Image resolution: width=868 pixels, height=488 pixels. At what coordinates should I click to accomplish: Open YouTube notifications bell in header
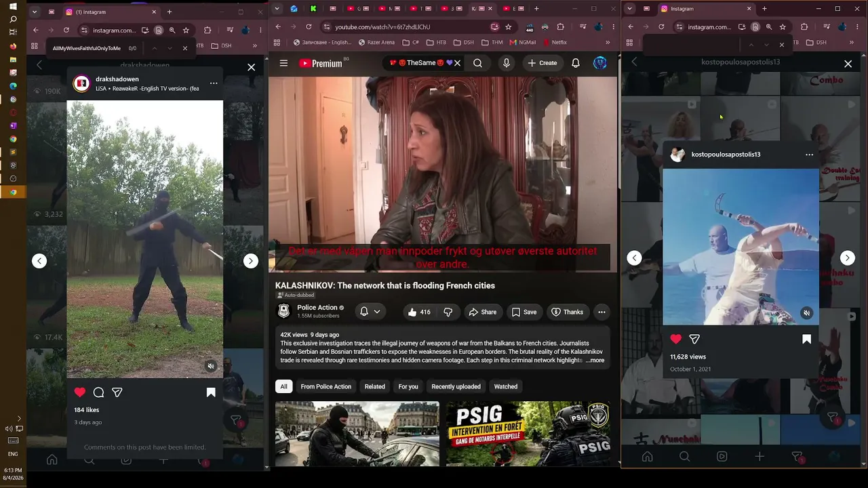[576, 63]
